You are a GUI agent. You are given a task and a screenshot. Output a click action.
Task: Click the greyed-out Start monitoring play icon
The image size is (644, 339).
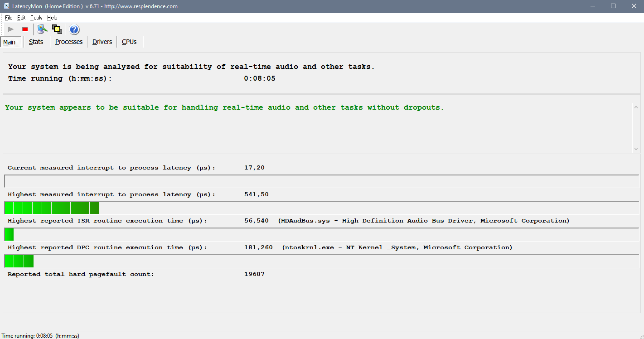[11, 29]
